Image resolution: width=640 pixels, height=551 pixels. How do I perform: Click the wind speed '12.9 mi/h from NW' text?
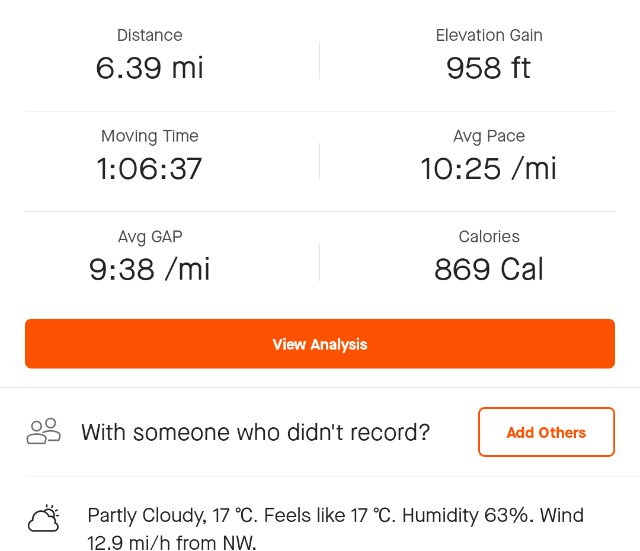click(x=171, y=543)
